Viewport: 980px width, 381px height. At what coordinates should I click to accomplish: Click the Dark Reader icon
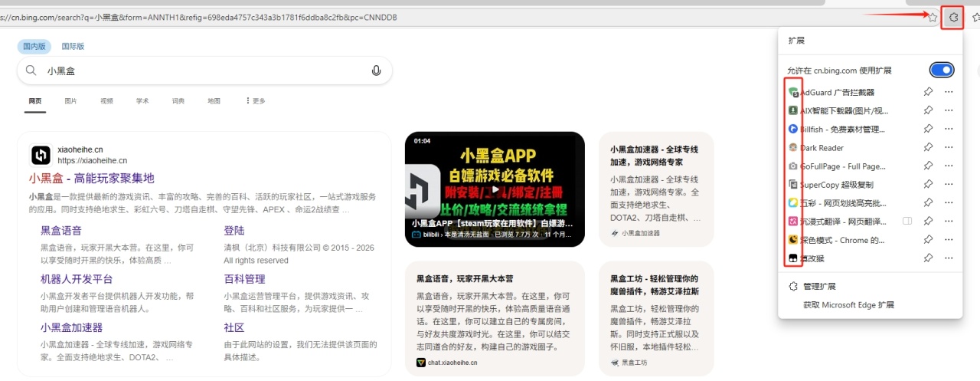pyautogui.click(x=793, y=147)
